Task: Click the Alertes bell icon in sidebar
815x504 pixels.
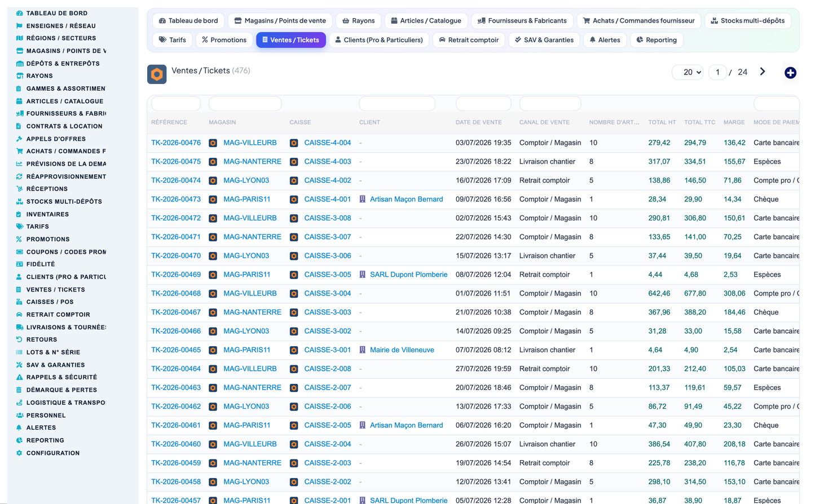Action: point(19,428)
